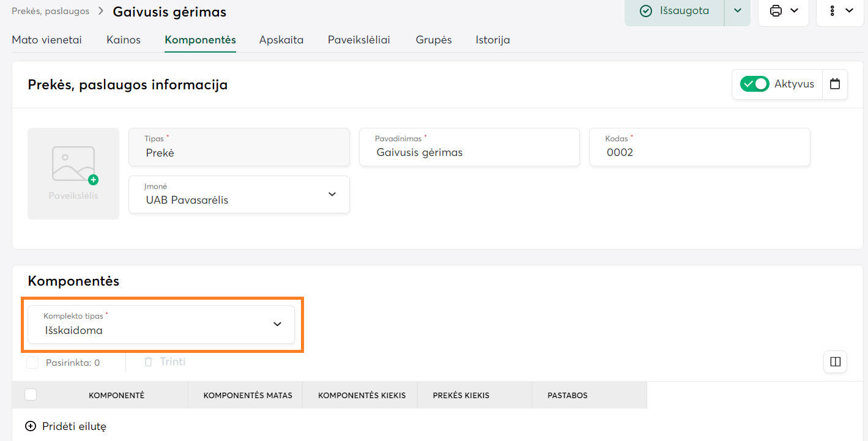Tick the Pasirinkta selection checkbox
This screenshot has width=868, height=441.
(32, 363)
